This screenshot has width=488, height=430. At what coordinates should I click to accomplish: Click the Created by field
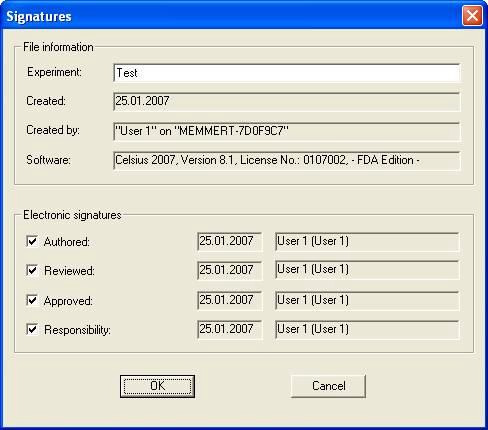click(287, 131)
